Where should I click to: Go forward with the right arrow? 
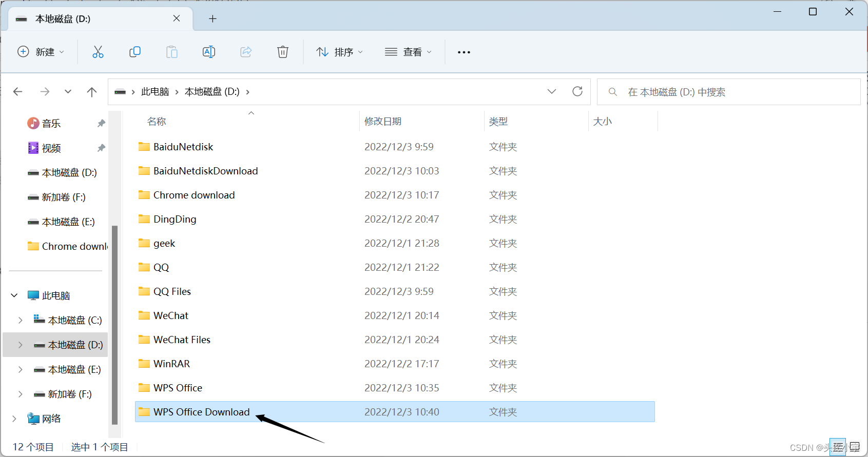click(45, 92)
